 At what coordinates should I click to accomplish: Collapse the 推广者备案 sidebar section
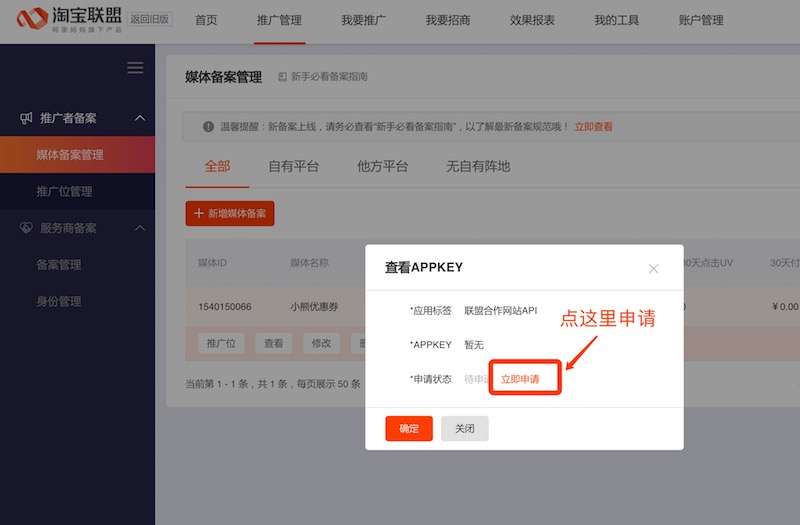140,118
